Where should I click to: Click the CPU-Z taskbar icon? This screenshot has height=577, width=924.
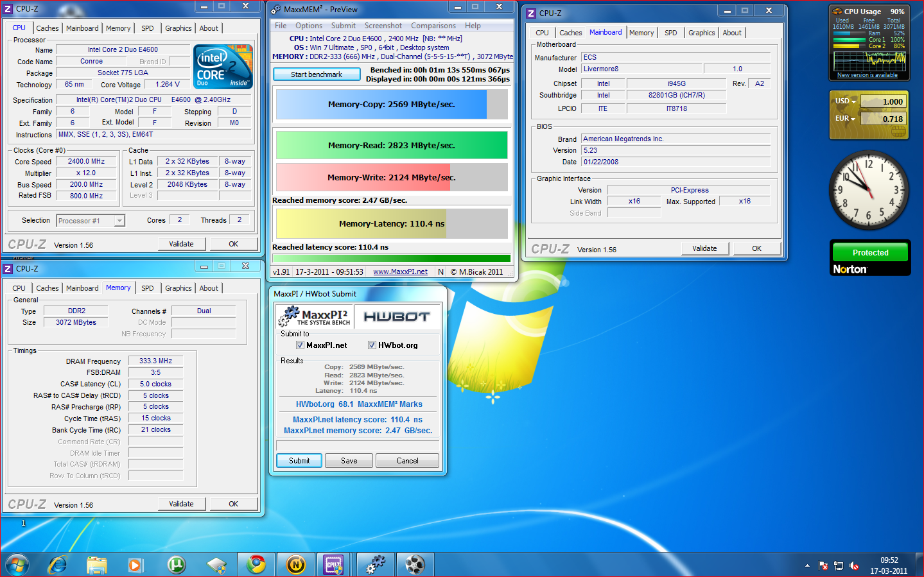[x=334, y=565]
